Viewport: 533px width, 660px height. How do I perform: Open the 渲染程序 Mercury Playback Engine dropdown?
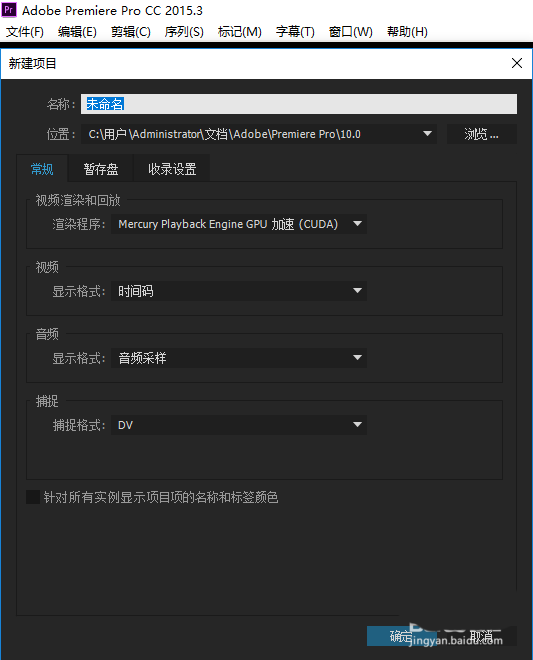pyautogui.click(x=239, y=224)
